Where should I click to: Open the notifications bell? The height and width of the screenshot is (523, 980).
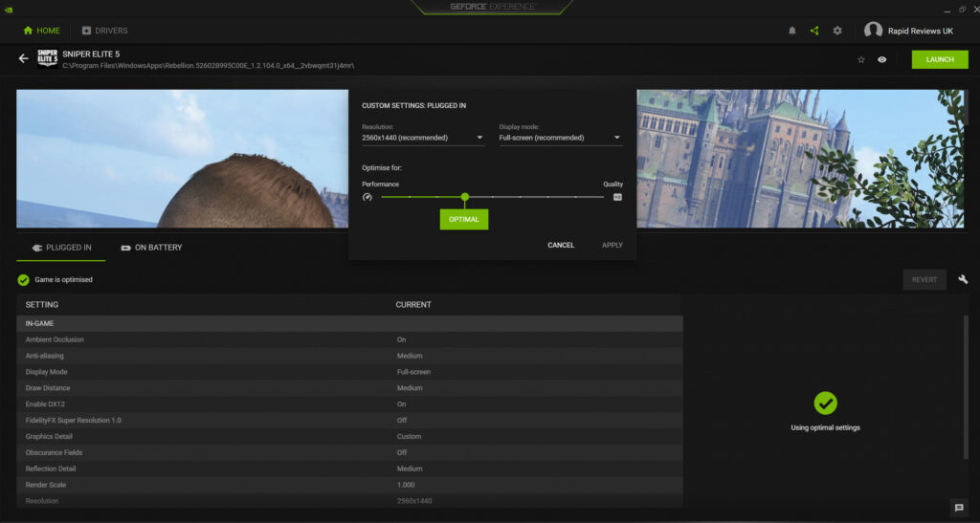(791, 31)
